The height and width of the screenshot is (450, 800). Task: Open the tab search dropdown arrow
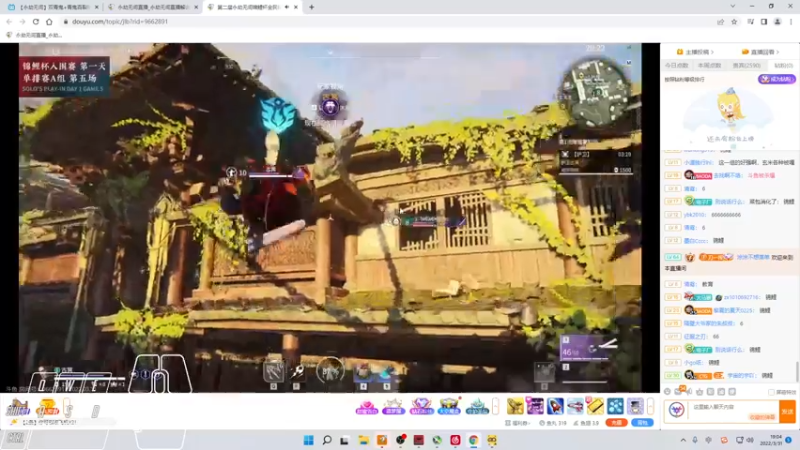pos(733,7)
